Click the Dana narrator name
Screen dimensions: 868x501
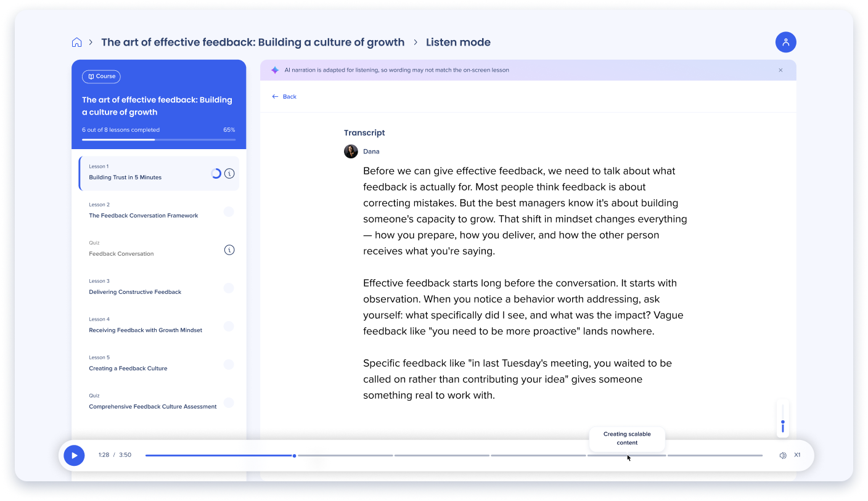pyautogui.click(x=371, y=152)
